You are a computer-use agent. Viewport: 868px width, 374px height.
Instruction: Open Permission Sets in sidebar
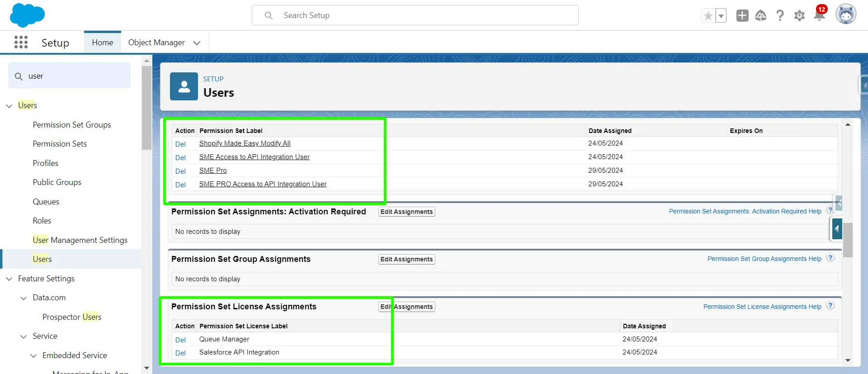point(60,144)
